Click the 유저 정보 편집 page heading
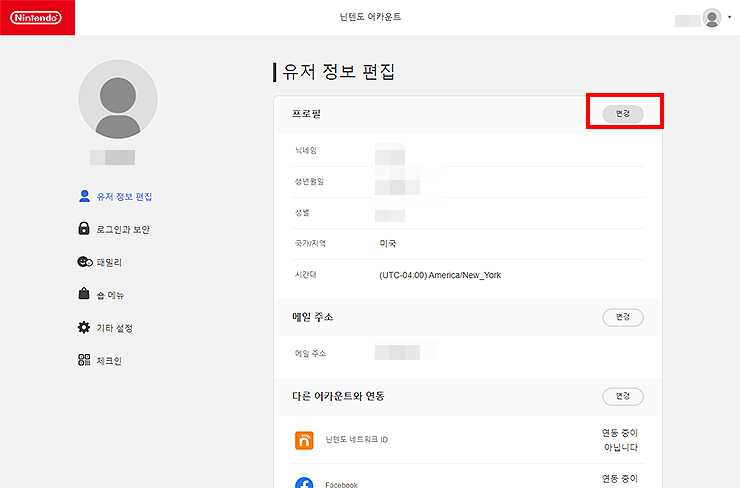This screenshot has height=488, width=740. click(x=338, y=72)
